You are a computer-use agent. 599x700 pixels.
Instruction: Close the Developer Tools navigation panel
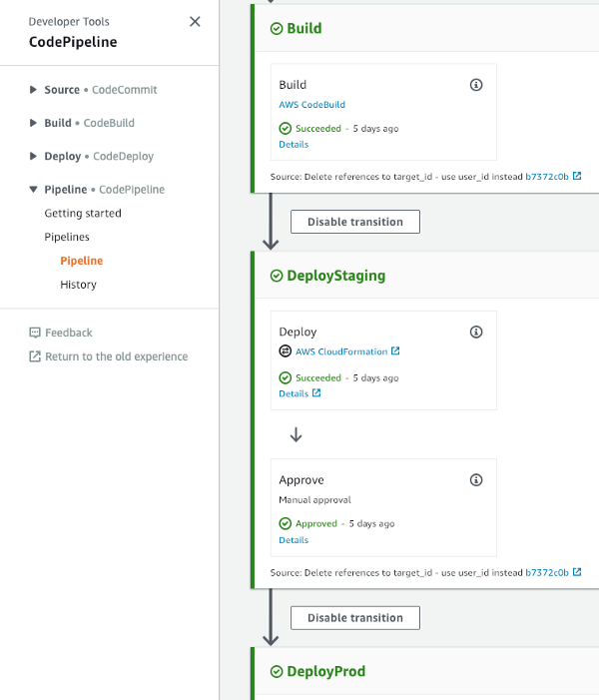(x=195, y=21)
